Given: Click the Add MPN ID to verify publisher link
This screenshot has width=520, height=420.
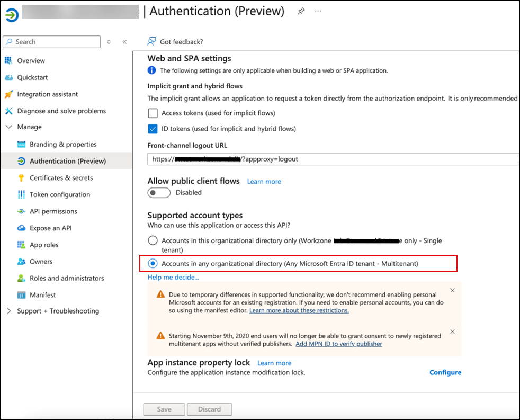Looking at the screenshot, I should pos(339,344).
